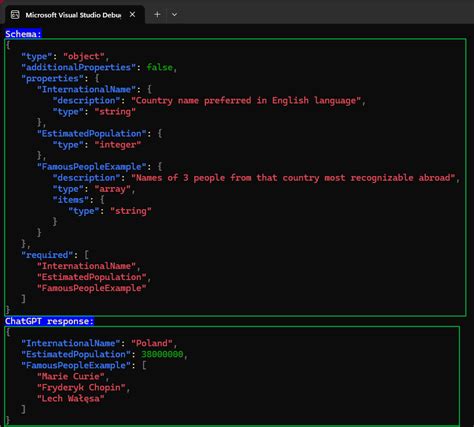Viewport: 474px width, 427px height.
Task: Click the "Fryderyk Chopin" entry
Action: click(x=81, y=387)
